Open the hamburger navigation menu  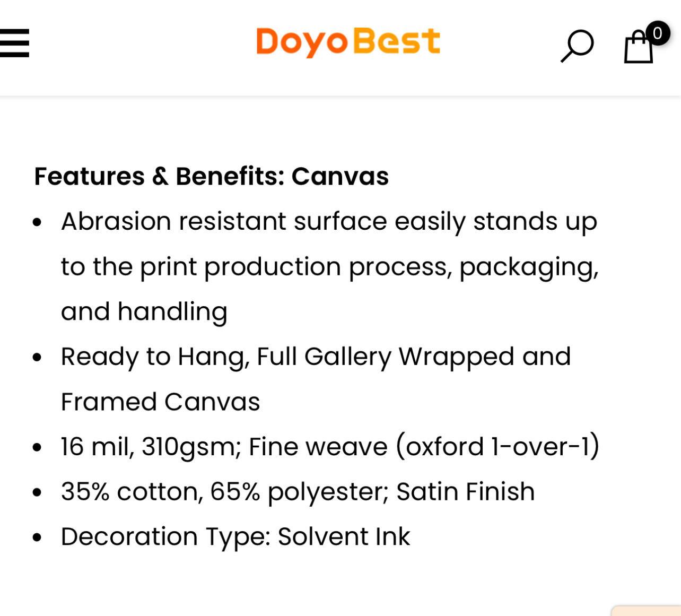(x=14, y=42)
